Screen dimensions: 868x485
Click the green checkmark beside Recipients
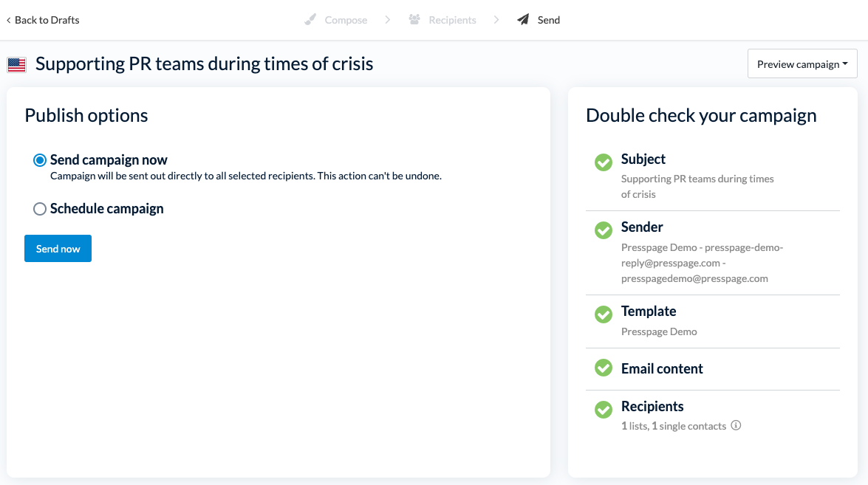coord(604,410)
